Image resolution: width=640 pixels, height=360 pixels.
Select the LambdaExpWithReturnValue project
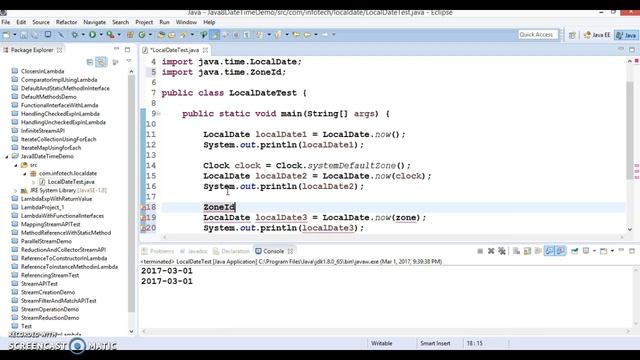point(56,199)
